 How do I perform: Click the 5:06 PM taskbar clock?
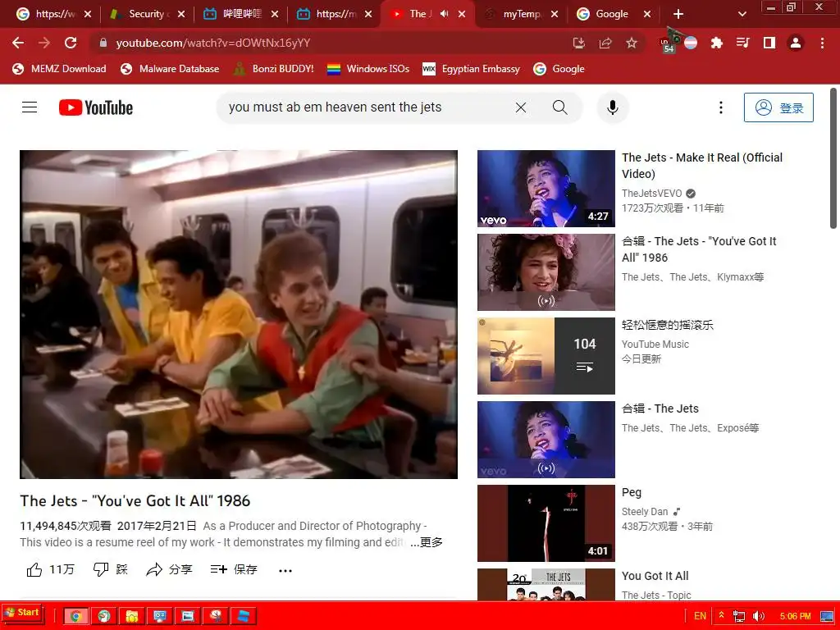pos(795,616)
